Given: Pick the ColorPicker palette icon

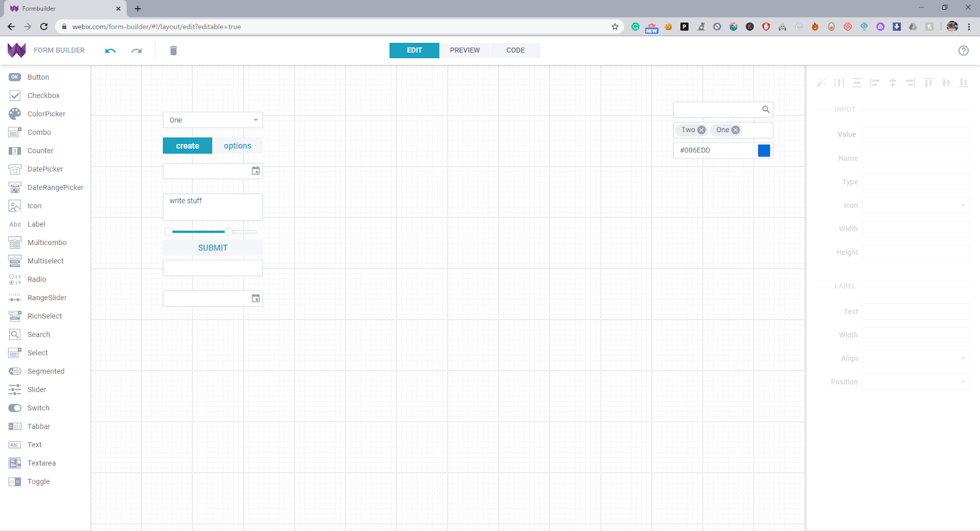Looking at the screenshot, I should point(15,114).
